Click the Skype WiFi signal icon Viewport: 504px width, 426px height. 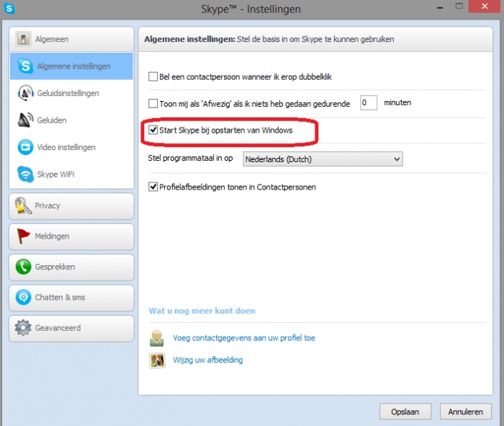point(25,174)
